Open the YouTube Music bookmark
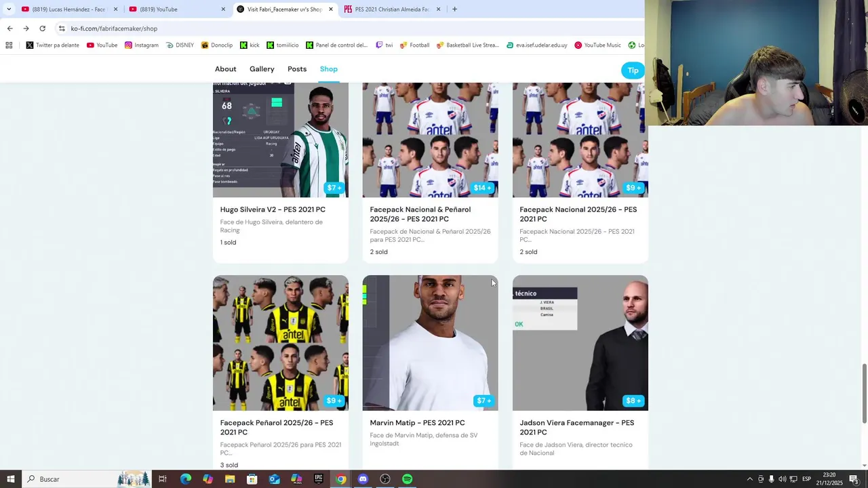This screenshot has height=488, width=868. coord(597,45)
